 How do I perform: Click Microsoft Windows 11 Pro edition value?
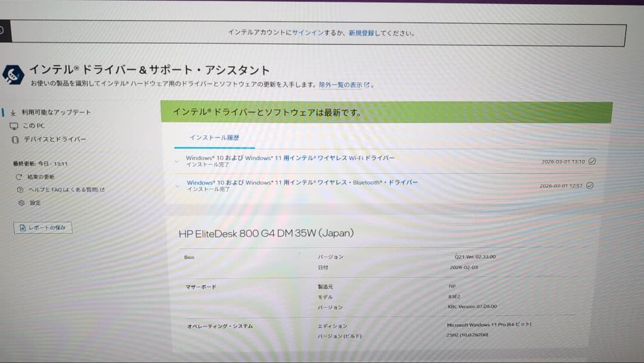(x=489, y=324)
